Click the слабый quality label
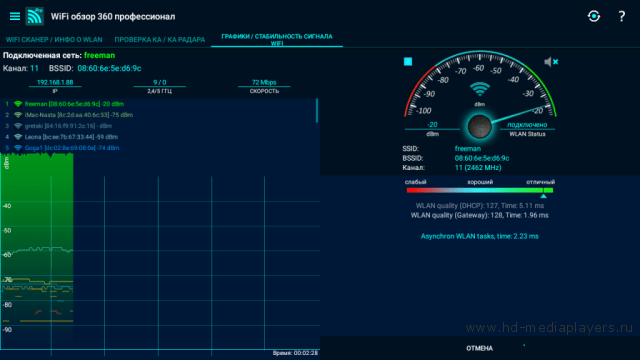The width and height of the screenshot is (640, 360). 416,182
